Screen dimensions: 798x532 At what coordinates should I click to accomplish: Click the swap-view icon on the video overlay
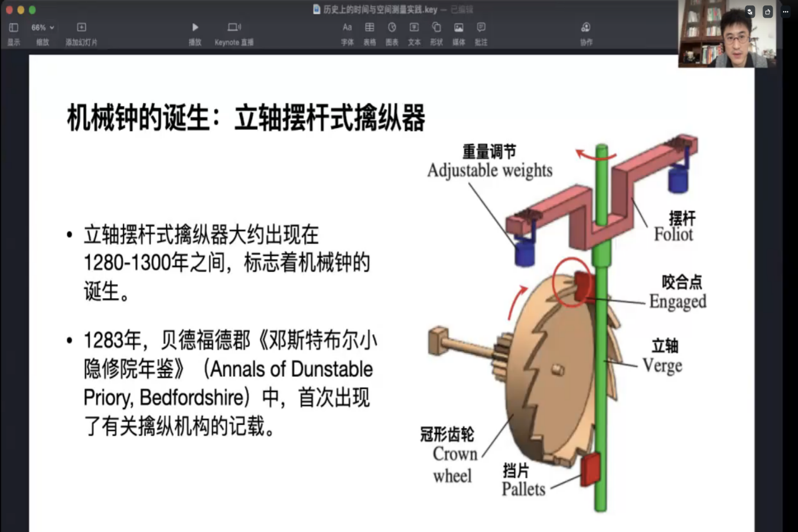tap(750, 11)
